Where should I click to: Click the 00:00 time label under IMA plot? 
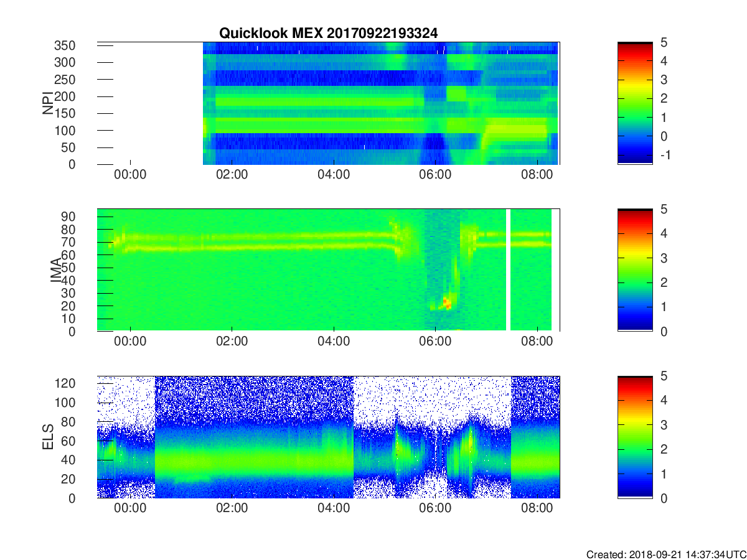pyautogui.click(x=130, y=342)
